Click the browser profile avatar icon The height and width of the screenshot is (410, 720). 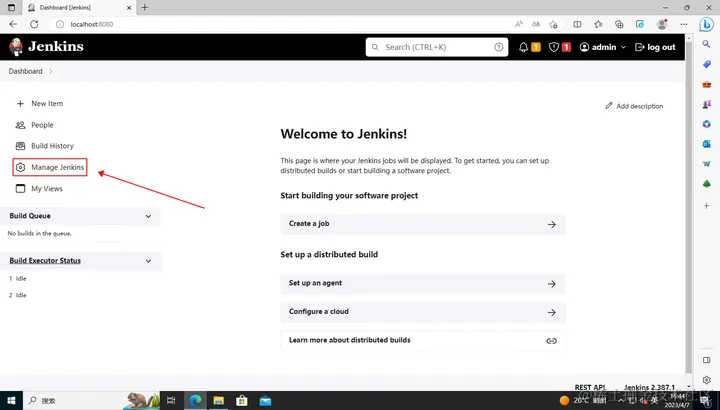click(662, 24)
